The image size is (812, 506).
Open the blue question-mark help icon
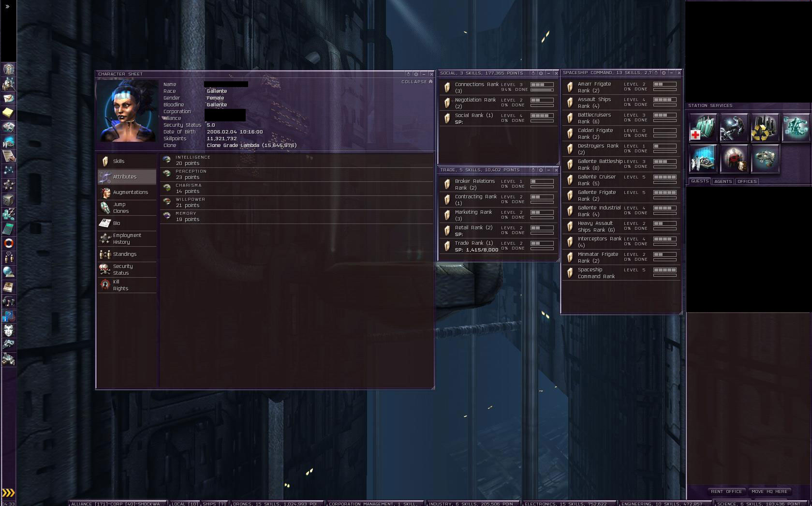(x=9, y=316)
